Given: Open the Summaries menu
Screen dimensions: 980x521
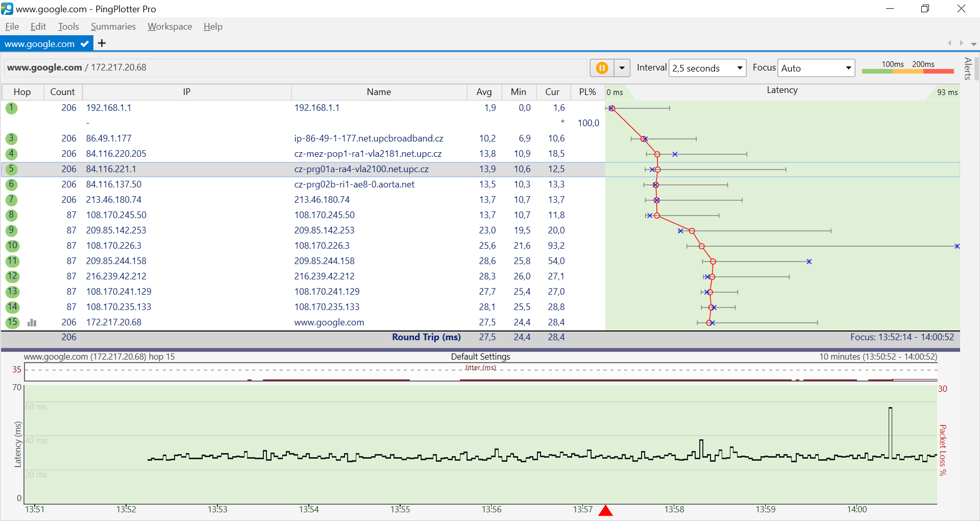Looking at the screenshot, I should coord(113,27).
